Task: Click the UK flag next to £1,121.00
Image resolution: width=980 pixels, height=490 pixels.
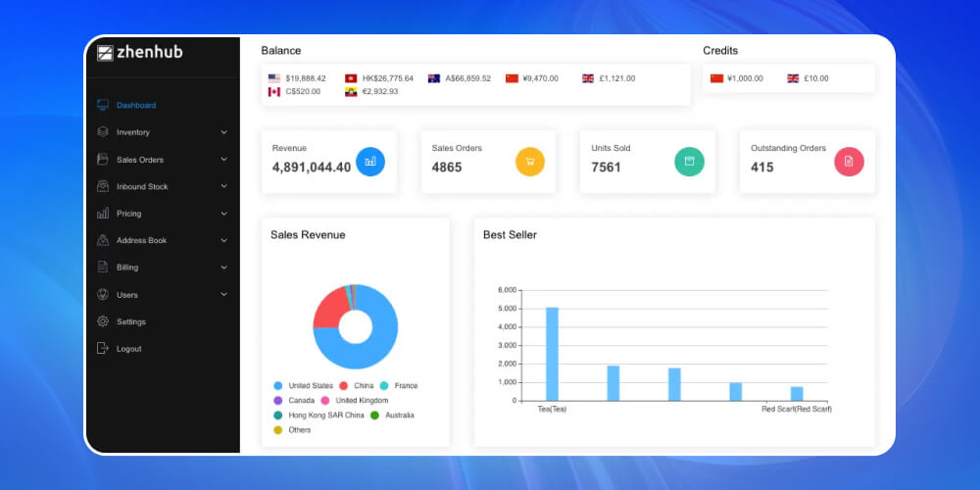Action: [x=587, y=78]
